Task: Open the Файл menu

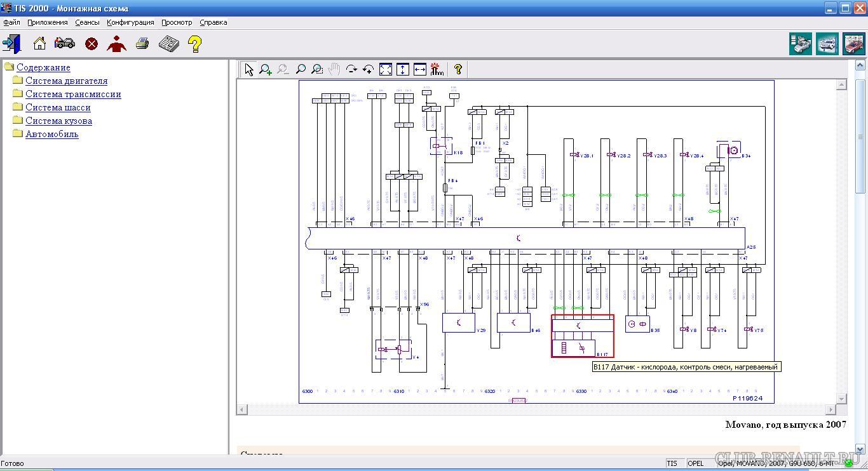Action: [11, 22]
